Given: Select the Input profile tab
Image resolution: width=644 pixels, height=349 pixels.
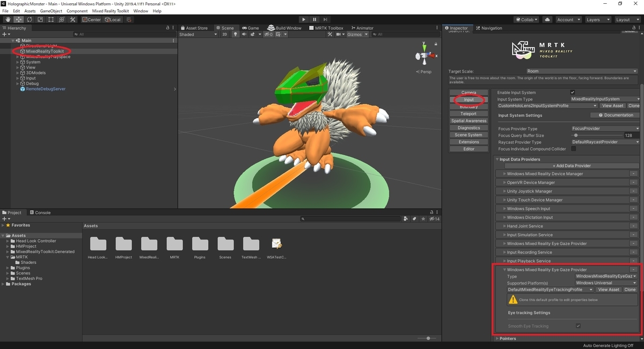Looking at the screenshot, I should coord(469,100).
